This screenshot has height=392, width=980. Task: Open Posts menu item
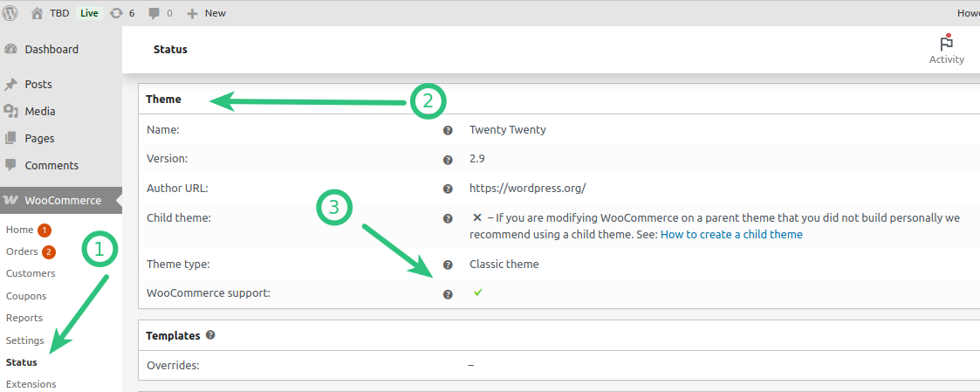38,85
